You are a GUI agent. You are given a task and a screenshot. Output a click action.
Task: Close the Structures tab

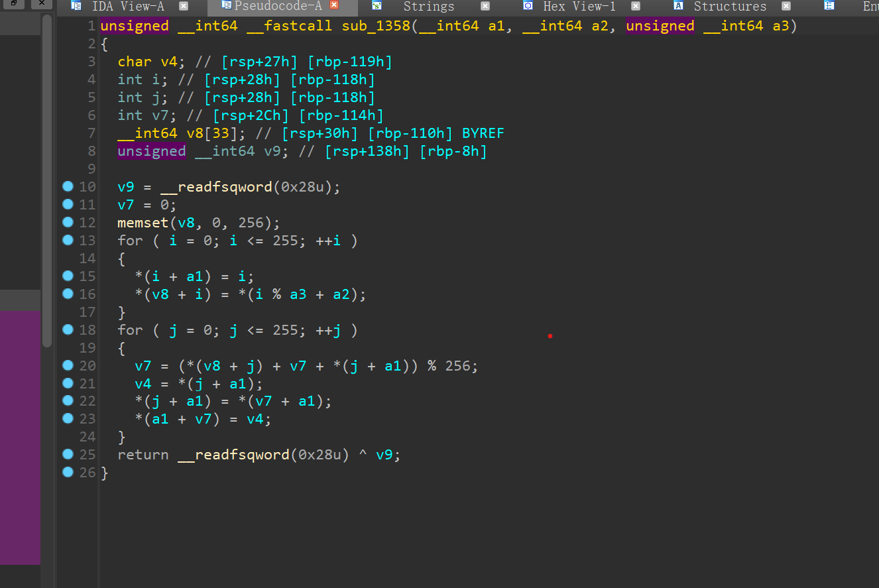786,6
